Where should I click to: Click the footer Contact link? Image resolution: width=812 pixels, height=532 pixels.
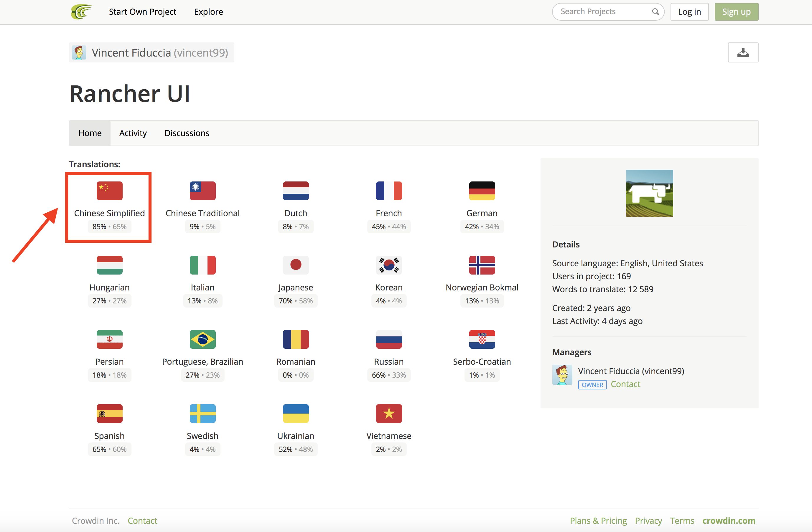(x=142, y=521)
